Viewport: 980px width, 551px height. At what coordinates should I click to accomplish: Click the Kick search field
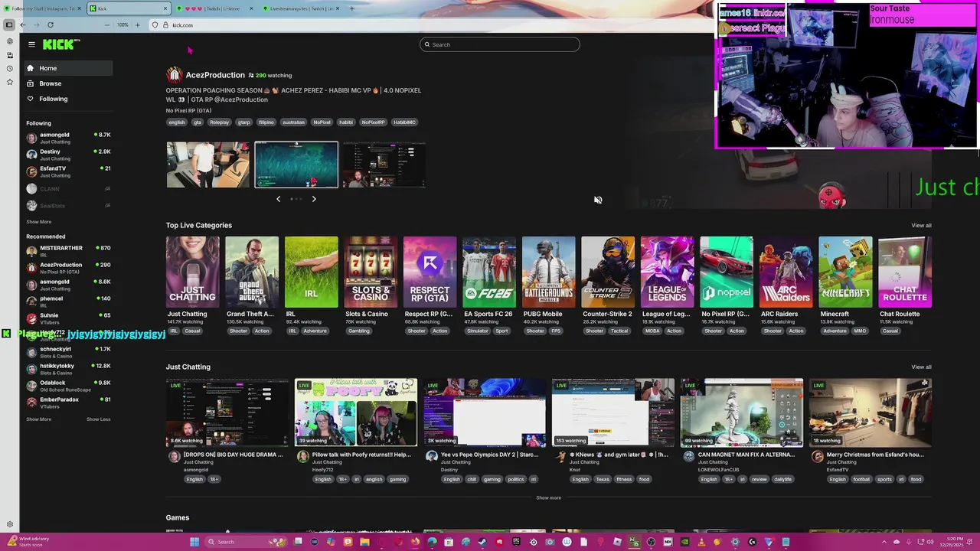[x=499, y=44]
